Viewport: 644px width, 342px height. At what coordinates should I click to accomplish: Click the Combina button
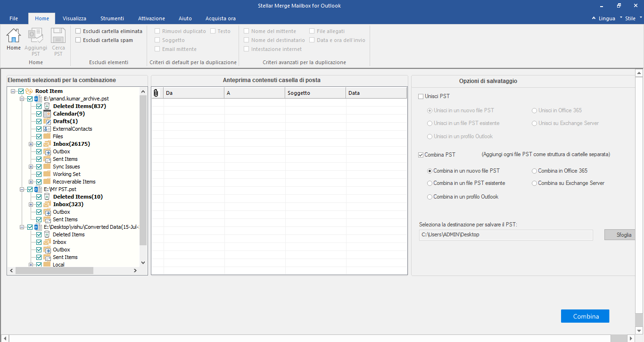click(585, 316)
